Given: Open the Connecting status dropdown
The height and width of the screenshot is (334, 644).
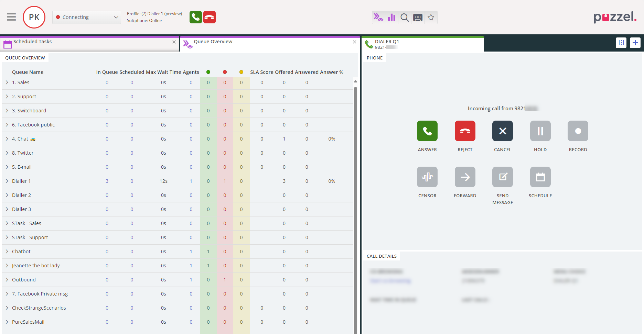Looking at the screenshot, I should [87, 17].
